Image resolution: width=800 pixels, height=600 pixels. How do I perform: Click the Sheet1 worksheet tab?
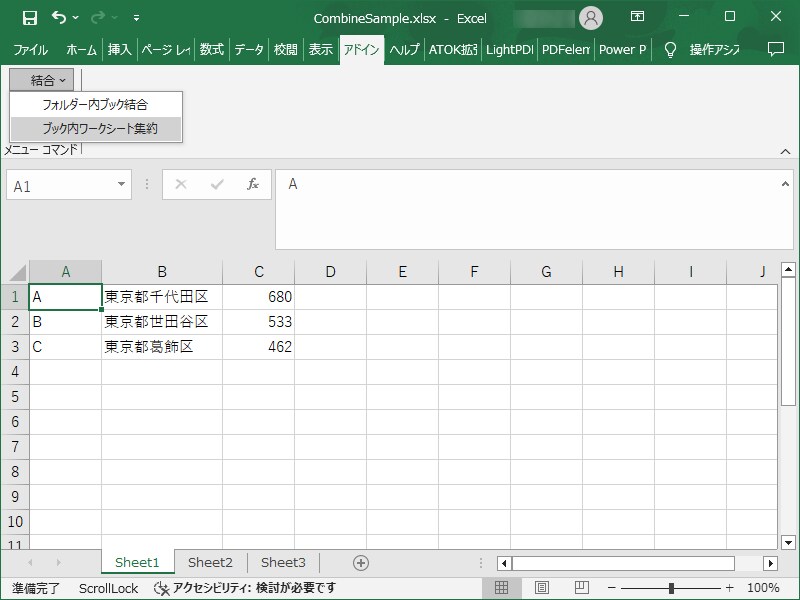pyautogui.click(x=137, y=562)
